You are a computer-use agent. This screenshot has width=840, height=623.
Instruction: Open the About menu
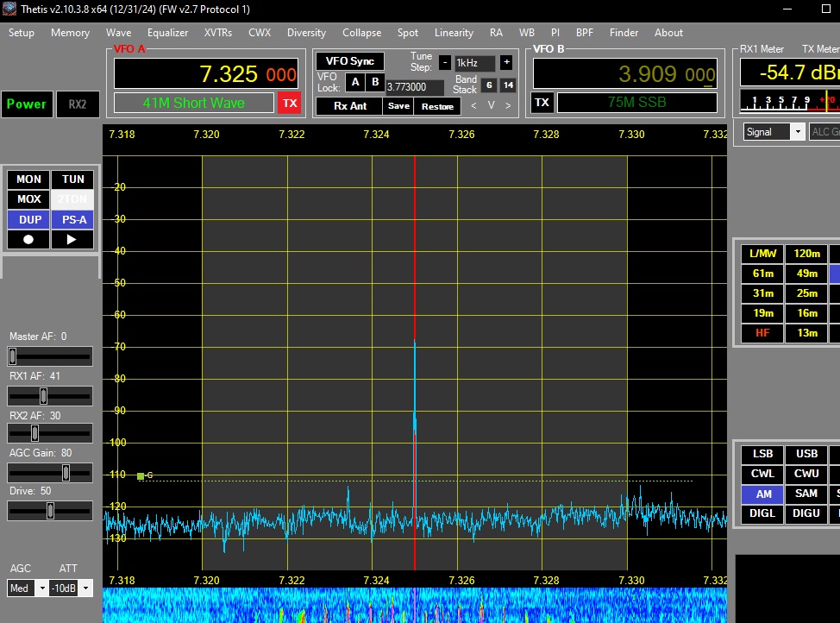[x=668, y=33]
